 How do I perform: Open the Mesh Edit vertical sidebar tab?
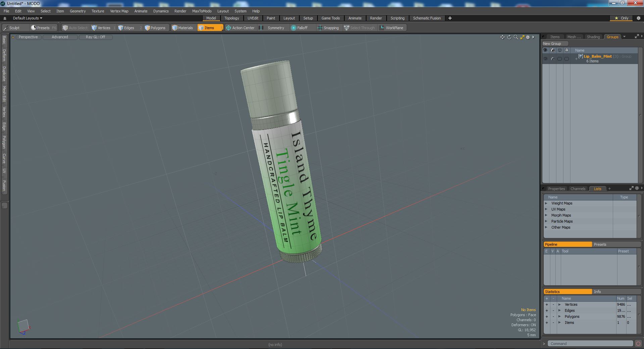pyautogui.click(x=4, y=94)
